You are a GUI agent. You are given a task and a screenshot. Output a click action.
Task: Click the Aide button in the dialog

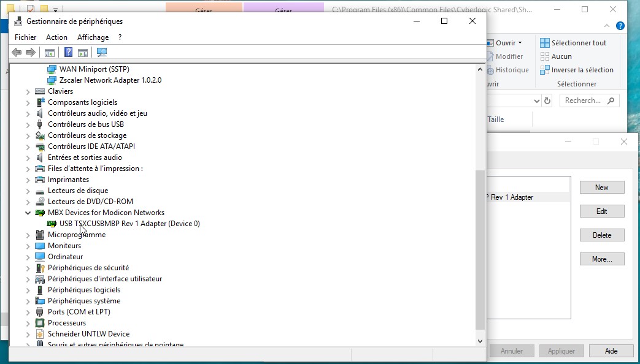[611, 351]
